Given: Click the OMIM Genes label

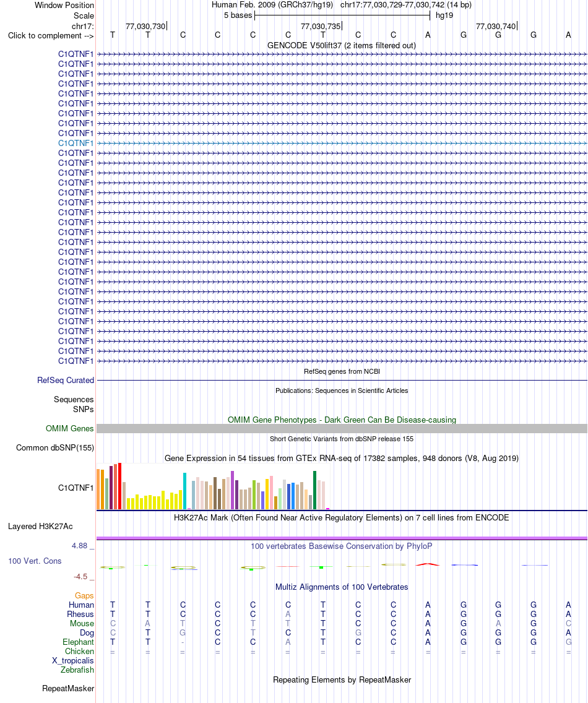Looking at the screenshot, I should tap(69, 429).
